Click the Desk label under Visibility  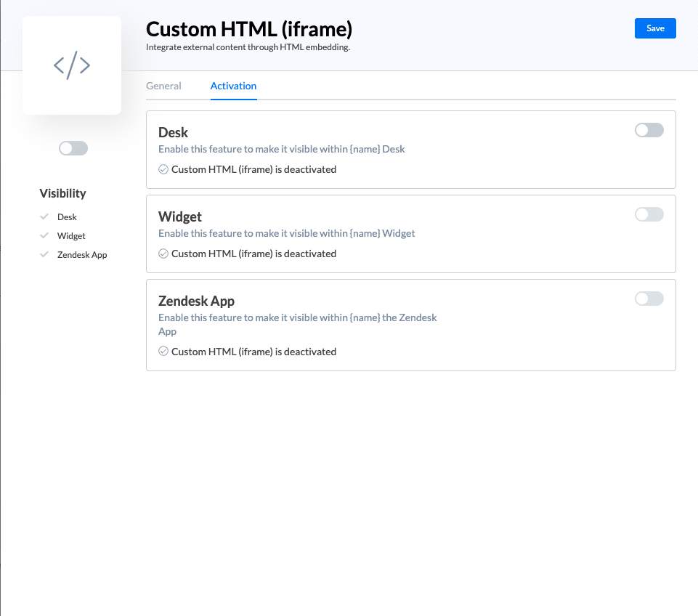[67, 217]
